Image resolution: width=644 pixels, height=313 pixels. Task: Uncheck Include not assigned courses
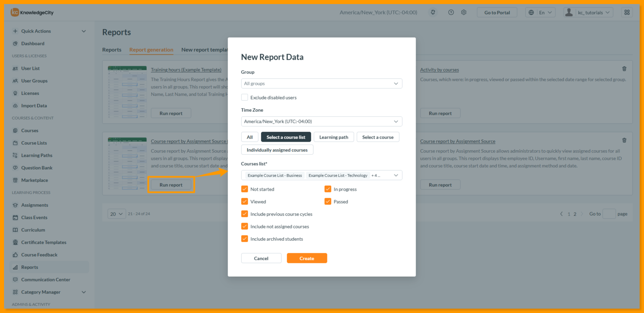(244, 226)
